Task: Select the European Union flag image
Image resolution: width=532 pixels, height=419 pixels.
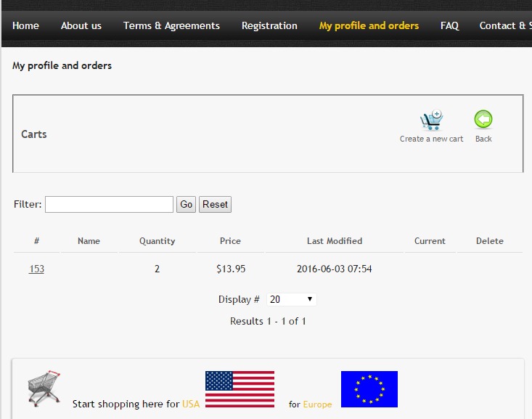Action: point(369,389)
